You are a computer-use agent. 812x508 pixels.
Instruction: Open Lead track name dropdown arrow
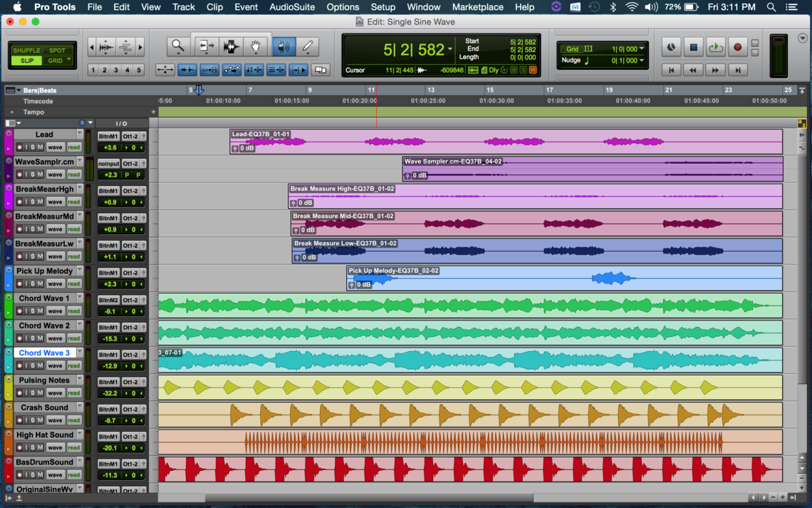pos(80,134)
